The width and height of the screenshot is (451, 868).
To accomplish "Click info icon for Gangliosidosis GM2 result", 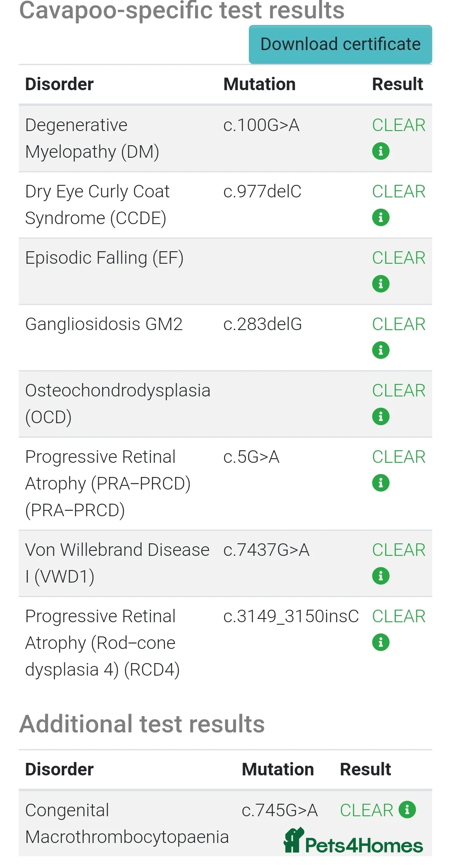I will 380,350.
